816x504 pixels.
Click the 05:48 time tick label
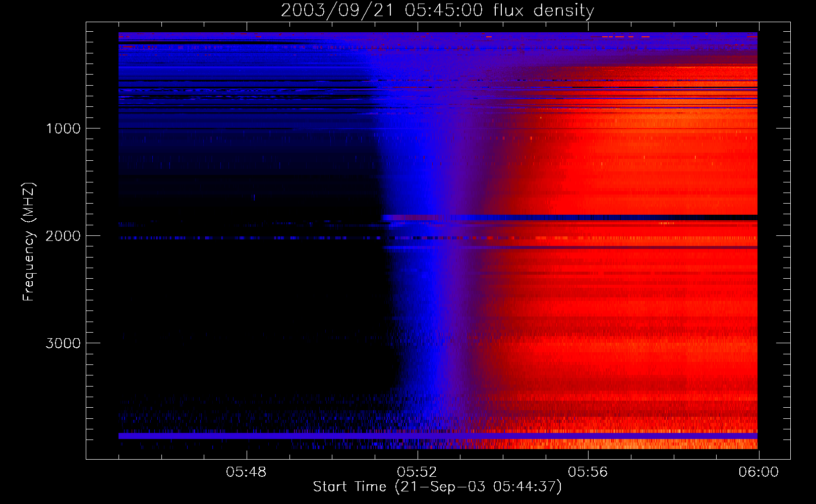click(x=246, y=472)
